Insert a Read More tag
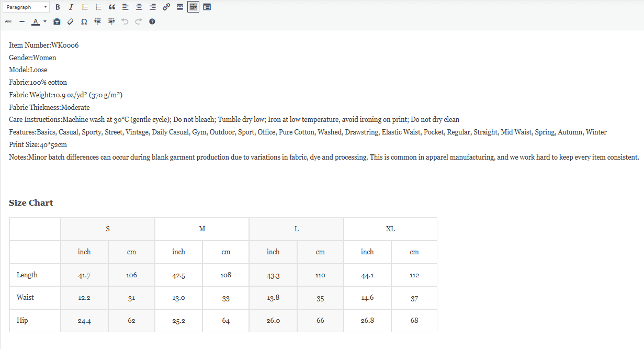Screen dimensions: 644x349 180,7
